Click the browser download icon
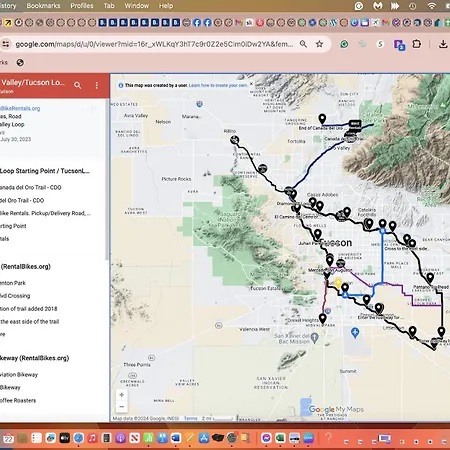Screen dimensions: 450x450 443,44
